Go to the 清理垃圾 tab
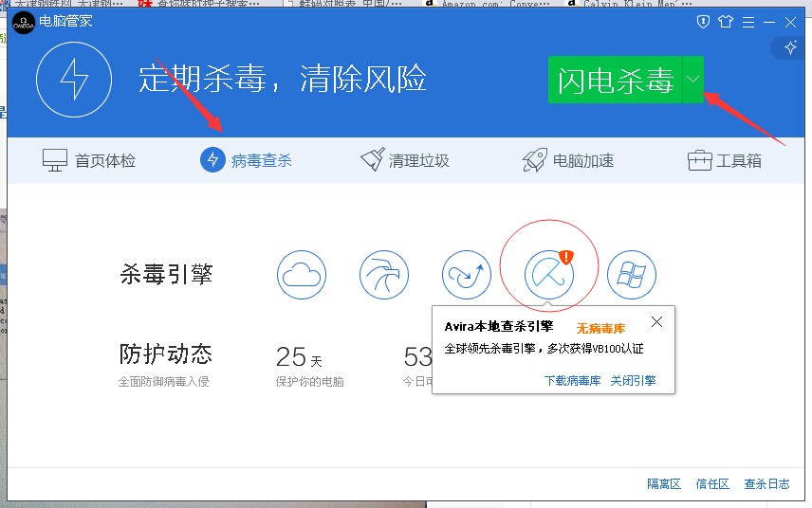Screen dimensions: 812x508 405,160
